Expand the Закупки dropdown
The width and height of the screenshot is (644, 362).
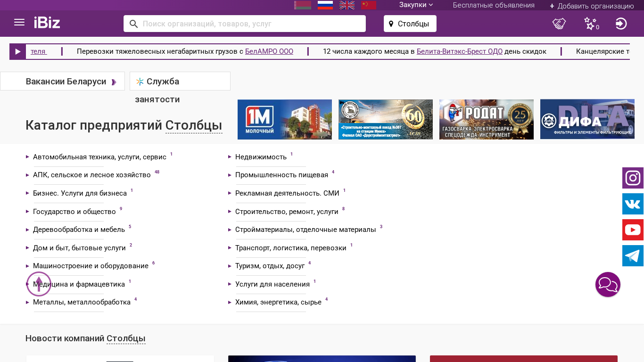416,5
